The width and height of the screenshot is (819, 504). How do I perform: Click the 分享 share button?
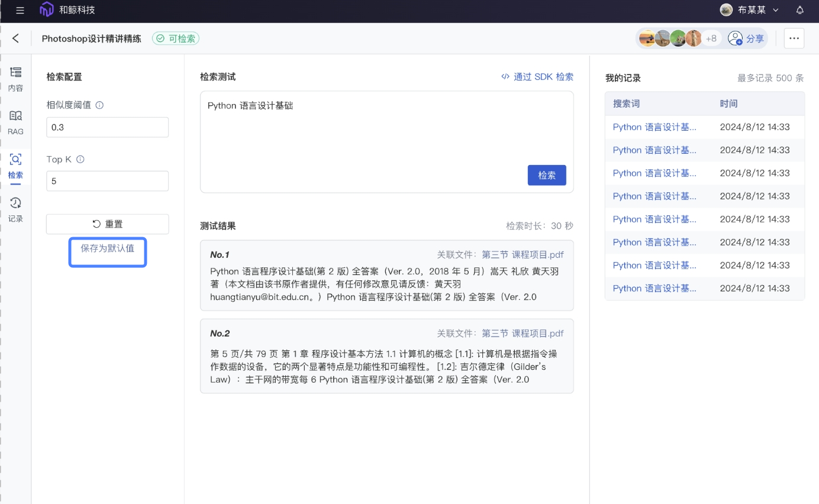746,38
